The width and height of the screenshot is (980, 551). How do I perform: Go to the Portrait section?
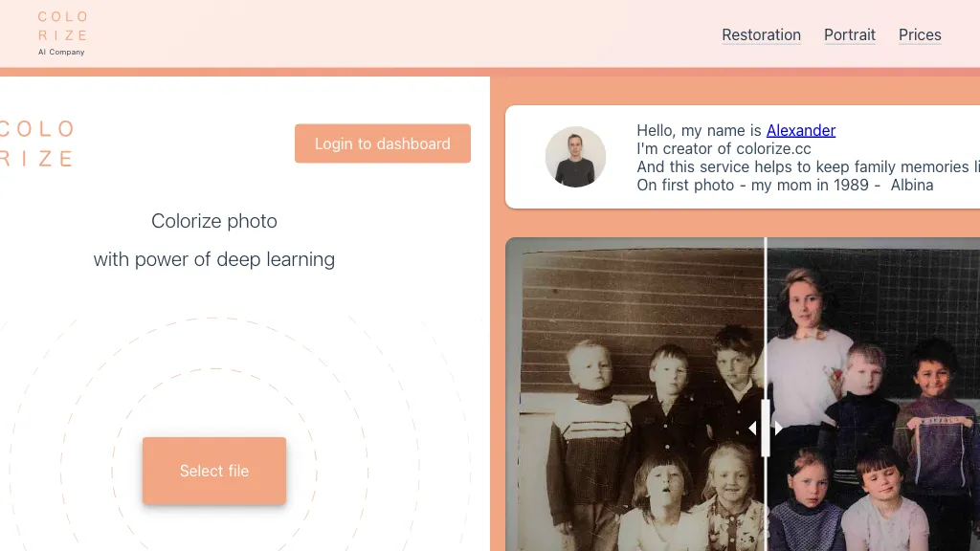(x=849, y=35)
